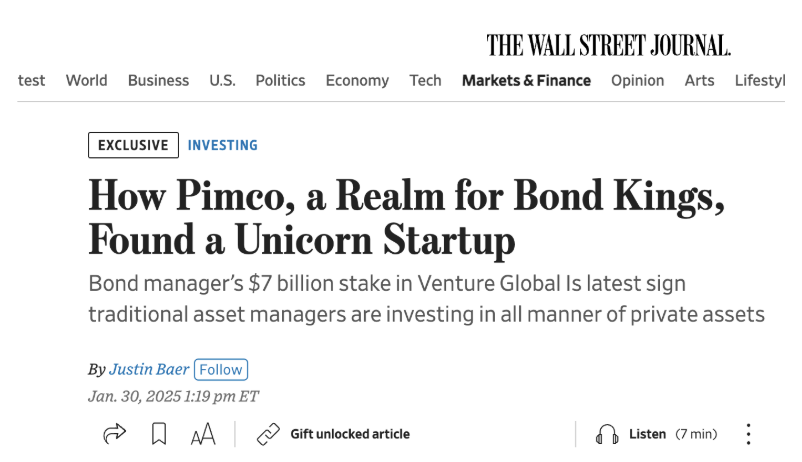Follow author Justin Baer

[221, 369]
